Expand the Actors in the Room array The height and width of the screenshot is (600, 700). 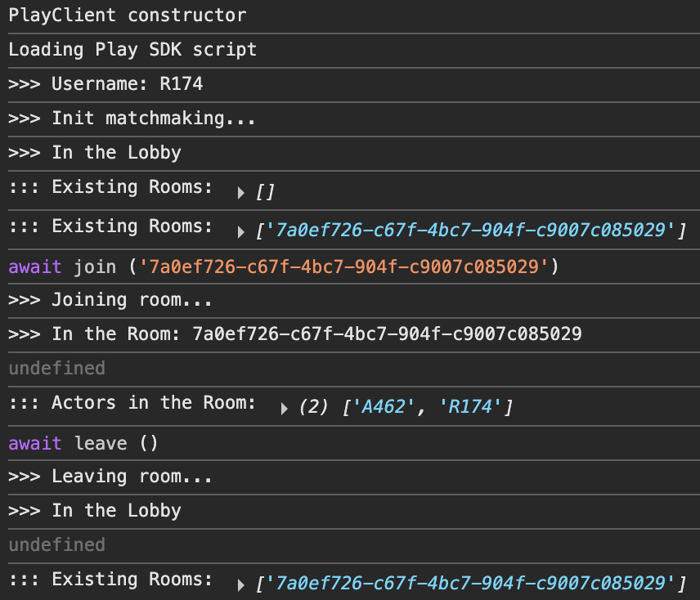tap(285, 408)
